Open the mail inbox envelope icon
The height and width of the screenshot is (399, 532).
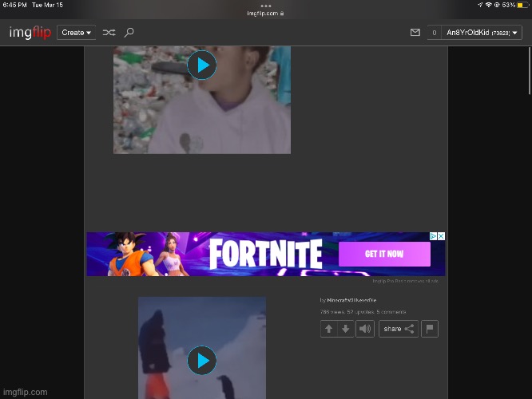pyautogui.click(x=415, y=33)
